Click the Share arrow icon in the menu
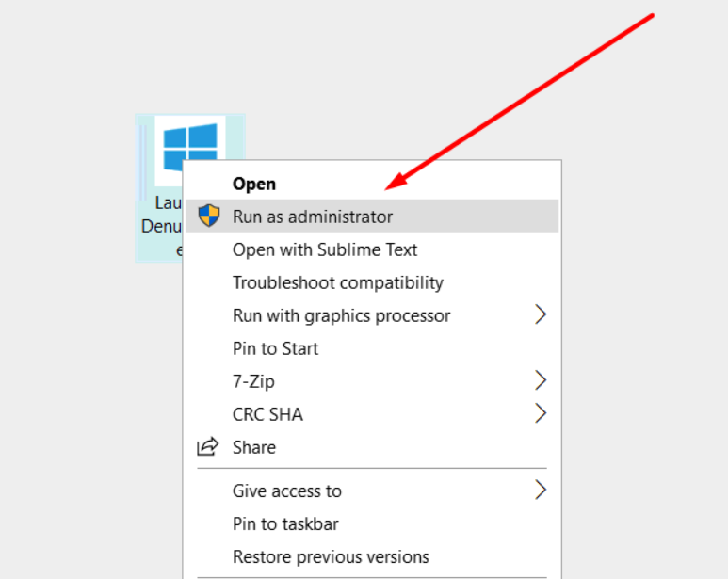Screen dimensions: 728x579 [x=207, y=447]
